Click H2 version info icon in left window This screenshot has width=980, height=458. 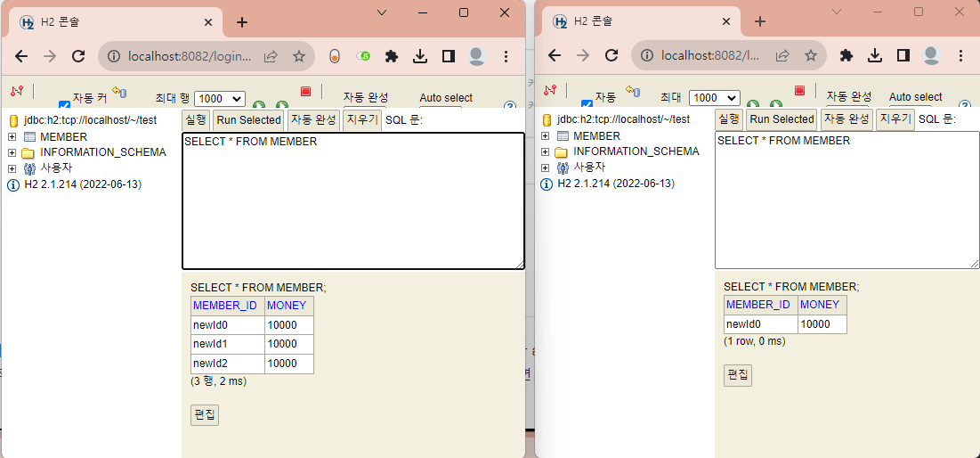pyautogui.click(x=13, y=184)
